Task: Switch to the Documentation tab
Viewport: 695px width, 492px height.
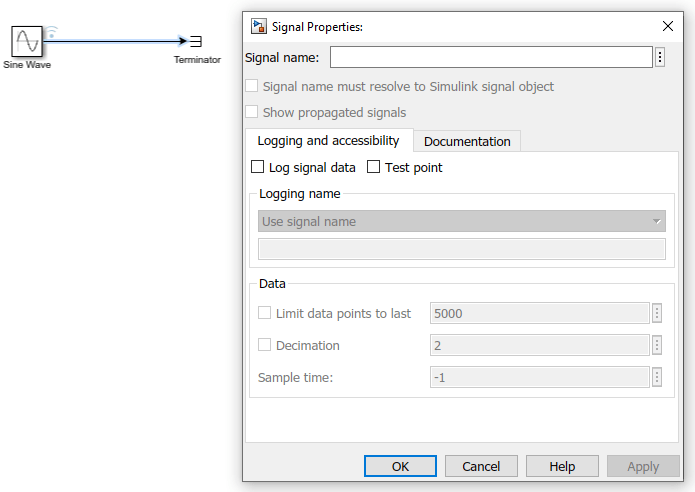Action: [x=467, y=141]
